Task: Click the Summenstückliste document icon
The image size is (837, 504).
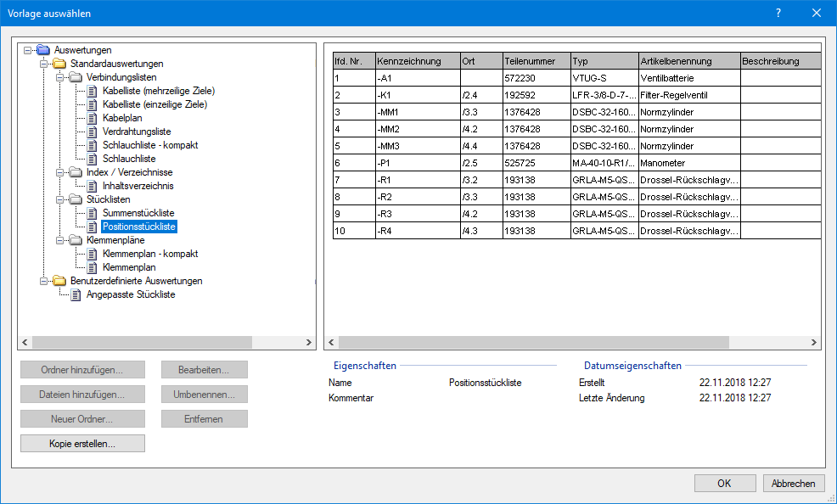Action: click(93, 213)
